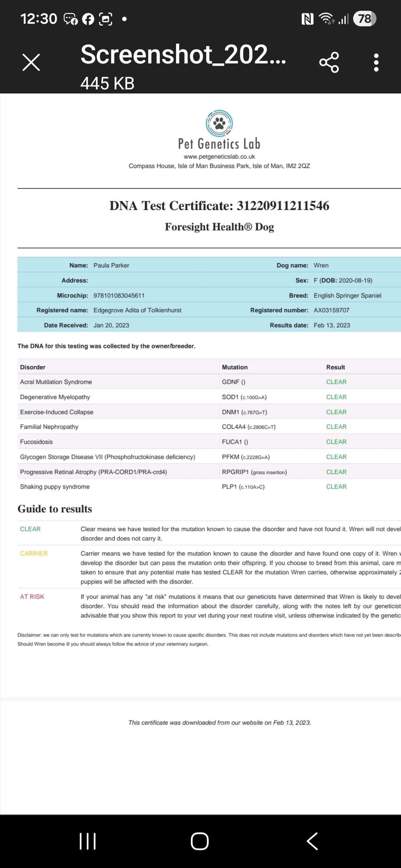Screen dimensions: 401x868
Task: Tap the NFC status icon
Action: coord(307,19)
